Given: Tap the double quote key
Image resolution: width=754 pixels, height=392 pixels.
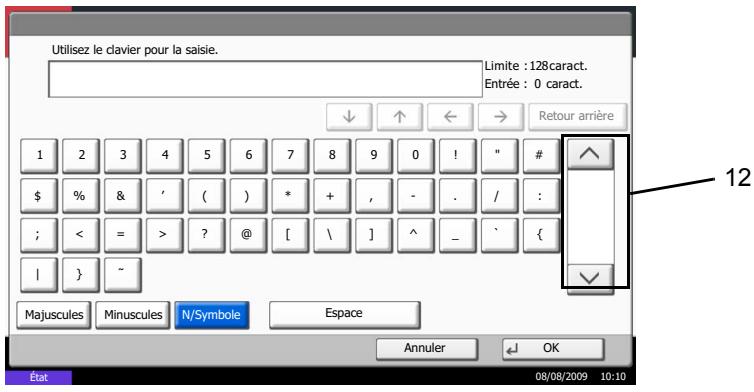Looking at the screenshot, I should pos(499,156).
